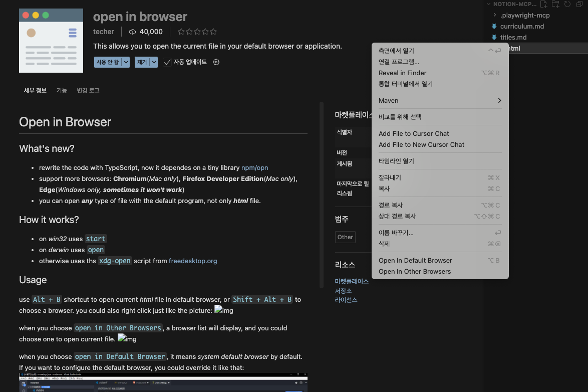Switch to the 세부 정보 tab
588x392 pixels.
click(x=35, y=91)
